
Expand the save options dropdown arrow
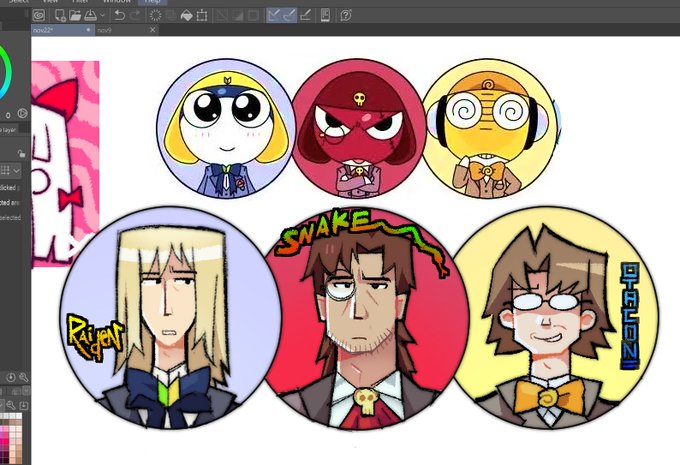coord(102,16)
